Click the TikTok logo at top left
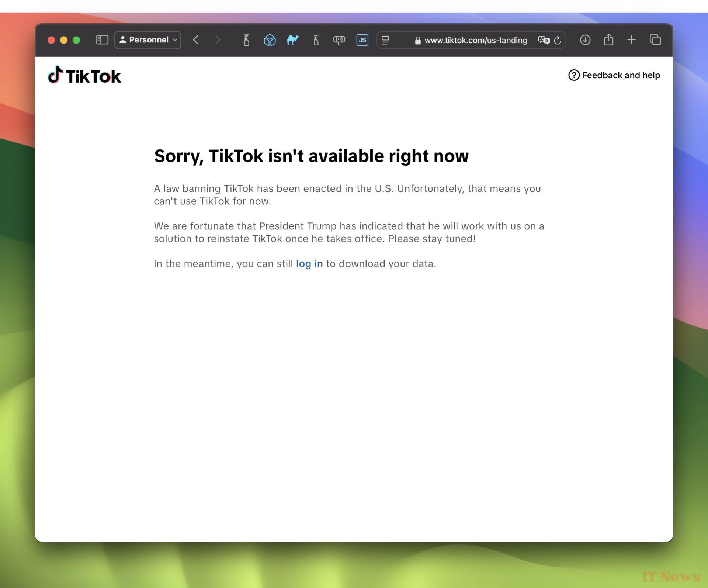Screen dimensions: 708x588 [85, 75]
